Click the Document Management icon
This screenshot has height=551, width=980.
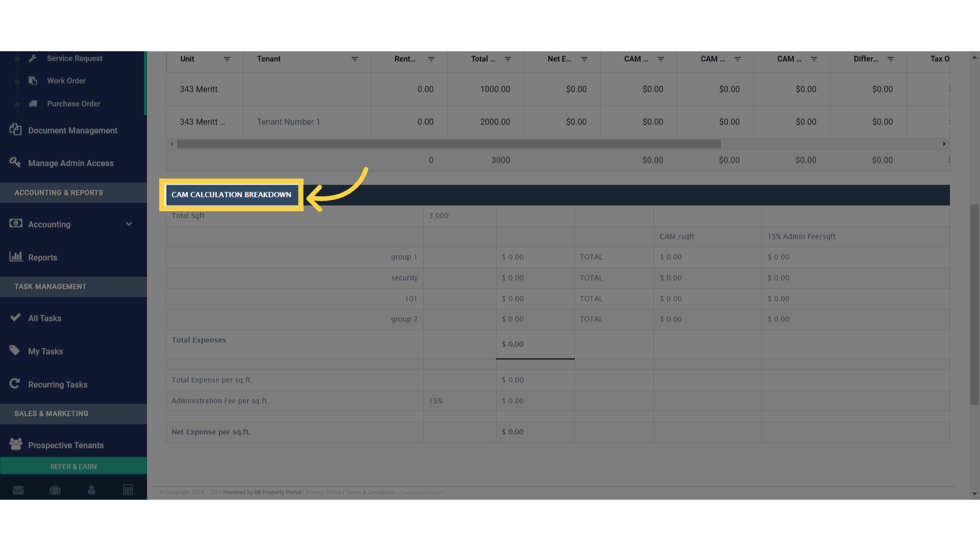[15, 130]
